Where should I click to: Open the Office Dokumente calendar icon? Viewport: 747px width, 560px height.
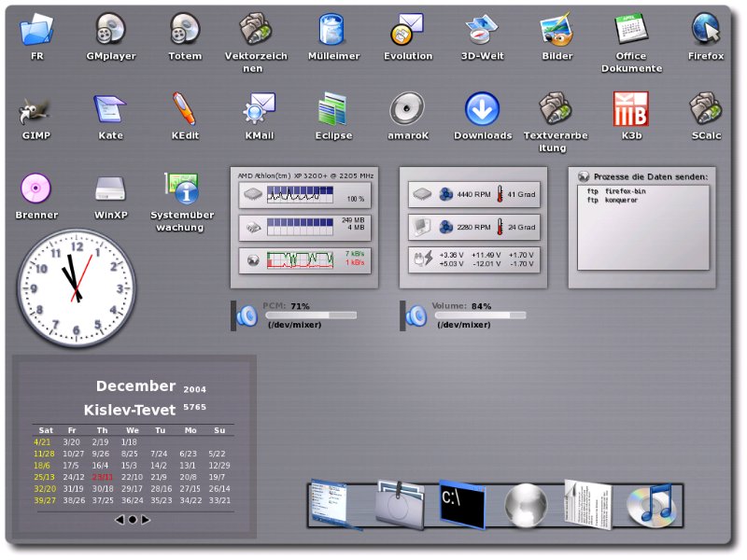click(631, 29)
